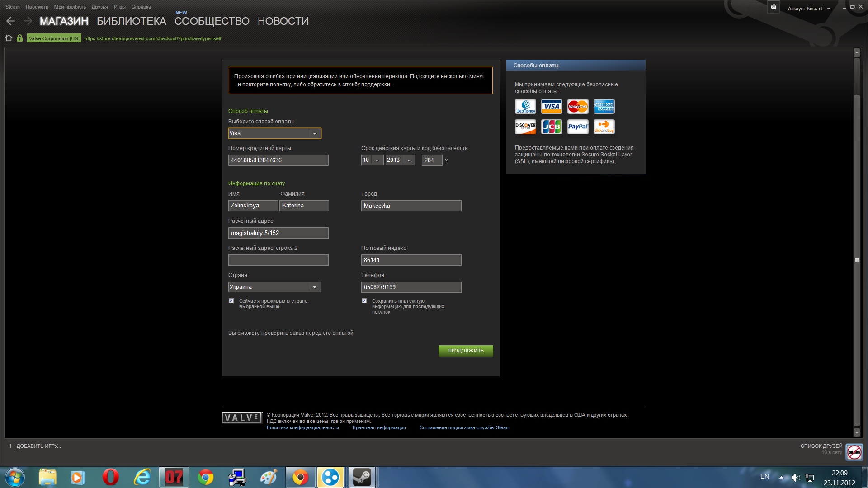This screenshot has height=488, width=868.
Task: Click the scrollbar down arrow
Action: [x=857, y=432]
